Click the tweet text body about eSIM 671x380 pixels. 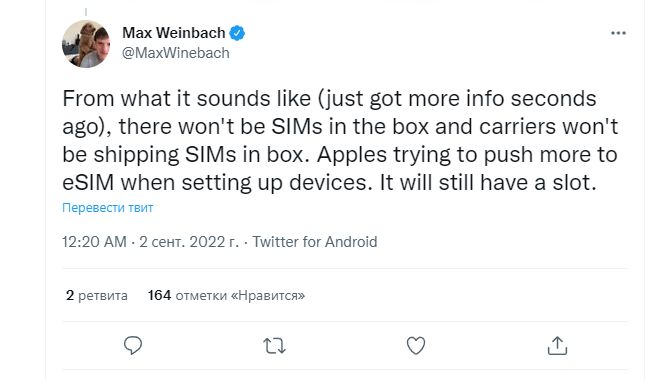(x=340, y=140)
